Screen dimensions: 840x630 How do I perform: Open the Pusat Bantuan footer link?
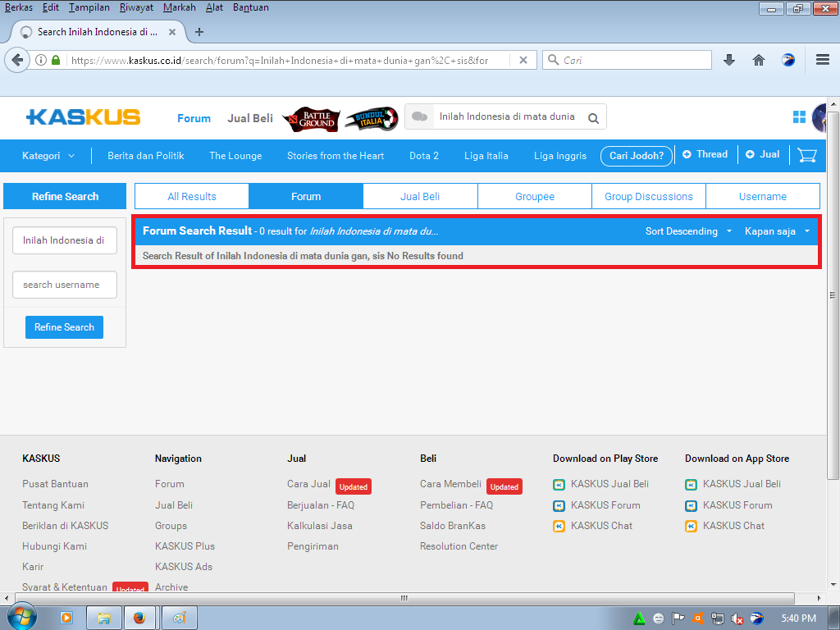pyautogui.click(x=55, y=484)
